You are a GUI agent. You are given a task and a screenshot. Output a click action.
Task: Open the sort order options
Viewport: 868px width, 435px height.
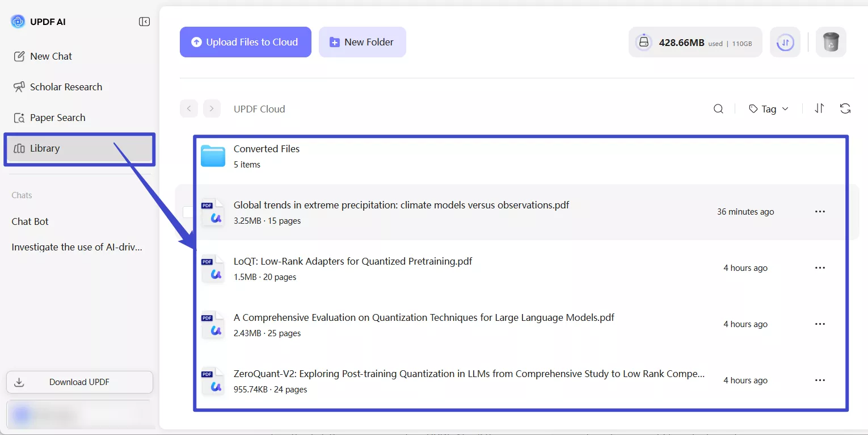819,108
